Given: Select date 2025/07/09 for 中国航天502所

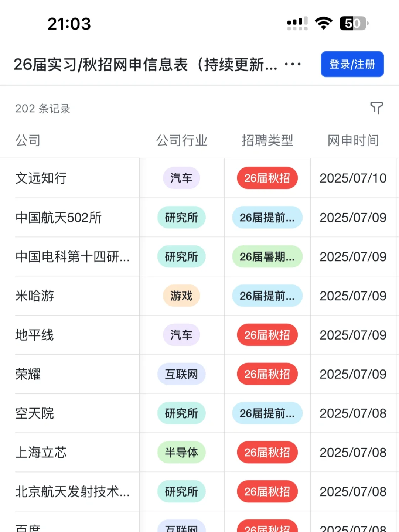Looking at the screenshot, I should click(353, 217).
